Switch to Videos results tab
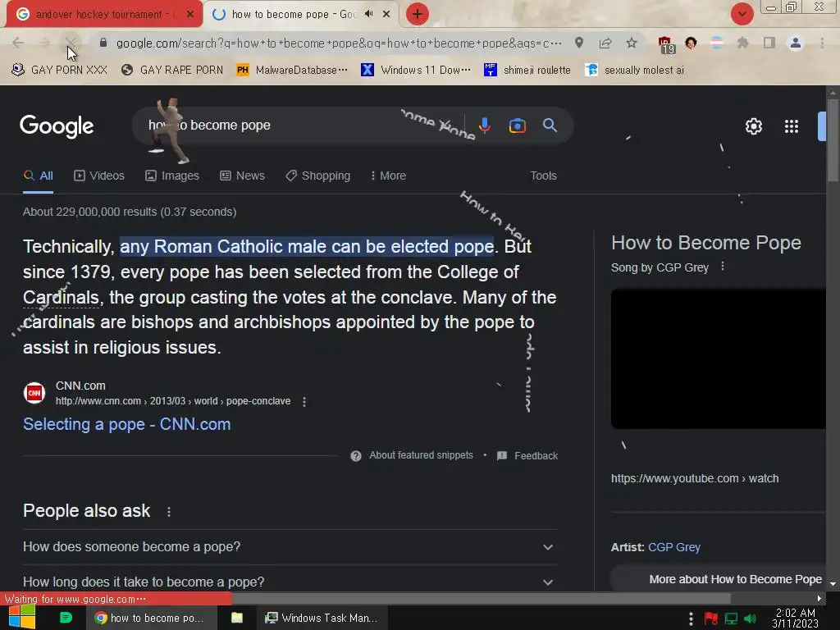The width and height of the screenshot is (840, 630). [x=99, y=176]
